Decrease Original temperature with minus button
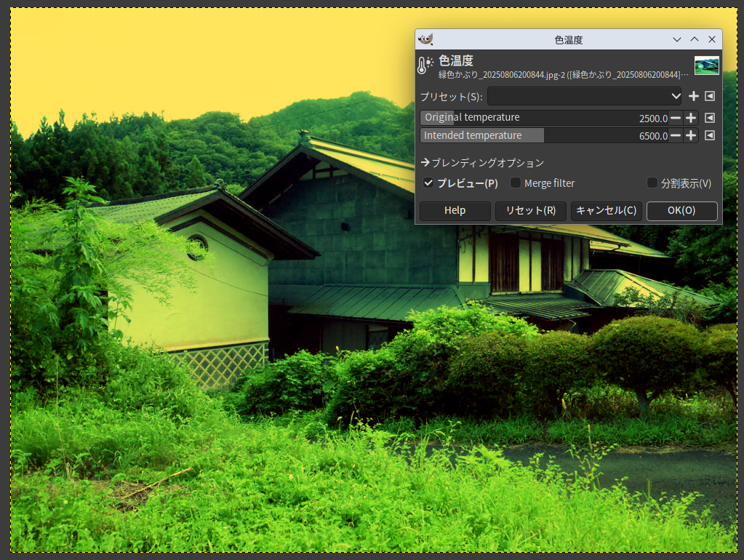The image size is (744, 560). (x=676, y=118)
